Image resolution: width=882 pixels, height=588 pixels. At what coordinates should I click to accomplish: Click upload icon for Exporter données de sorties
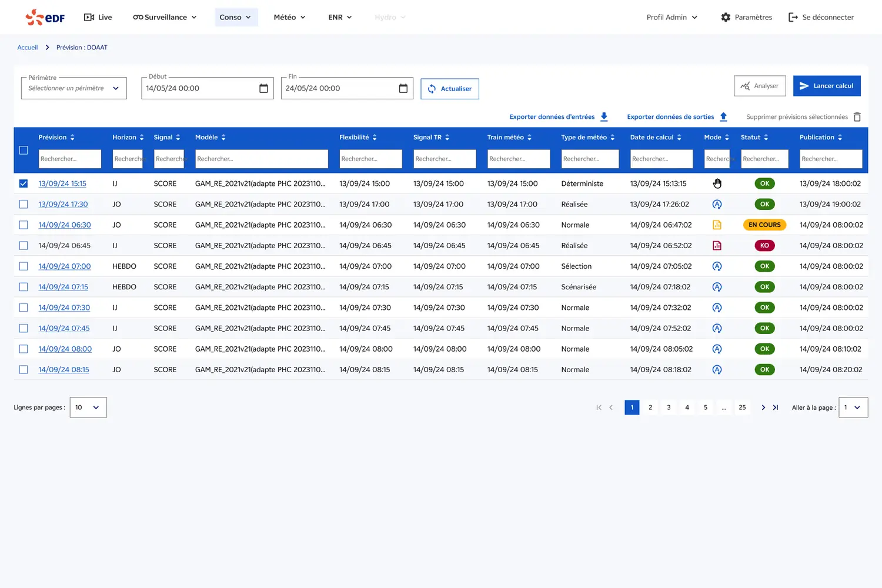tap(724, 117)
